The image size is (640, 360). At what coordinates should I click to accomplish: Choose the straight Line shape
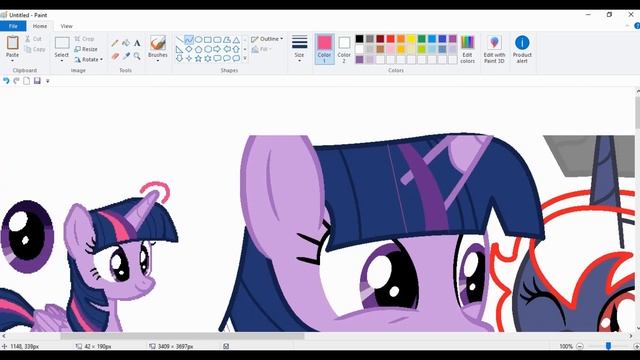click(x=180, y=40)
